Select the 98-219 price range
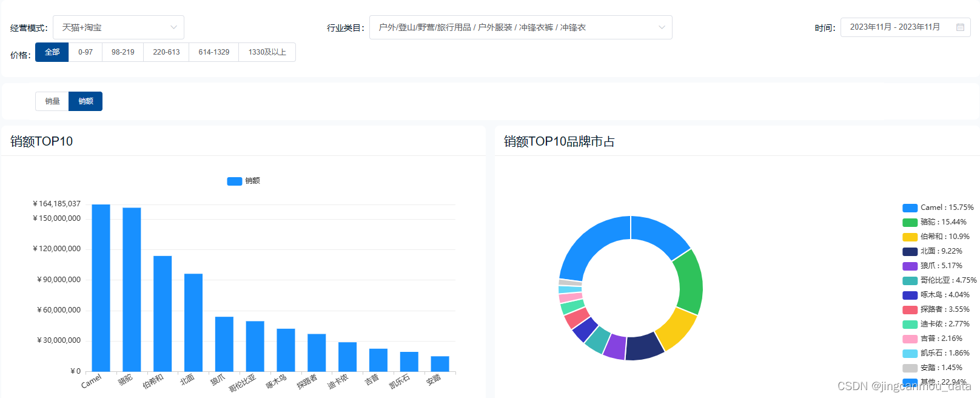This screenshot has width=980, height=398. (123, 52)
